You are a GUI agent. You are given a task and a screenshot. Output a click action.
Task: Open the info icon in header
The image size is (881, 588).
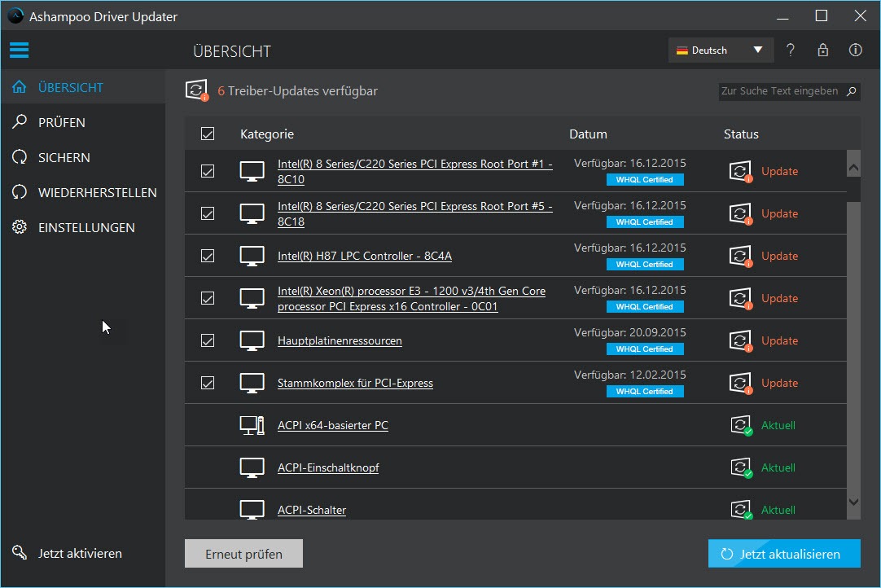coord(855,50)
